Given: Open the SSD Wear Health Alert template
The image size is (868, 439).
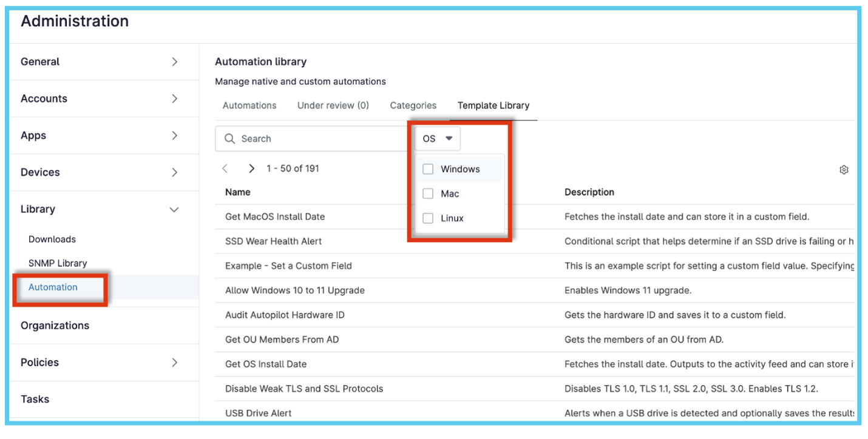Looking at the screenshot, I should coord(274,241).
